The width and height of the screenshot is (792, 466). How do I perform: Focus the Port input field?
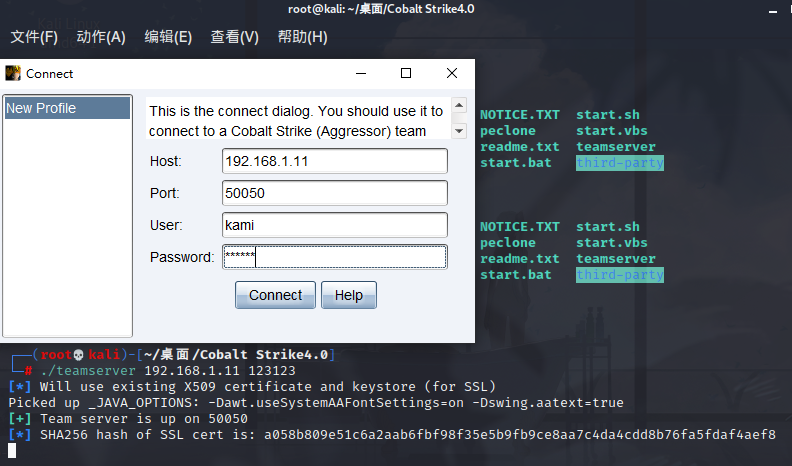point(334,193)
